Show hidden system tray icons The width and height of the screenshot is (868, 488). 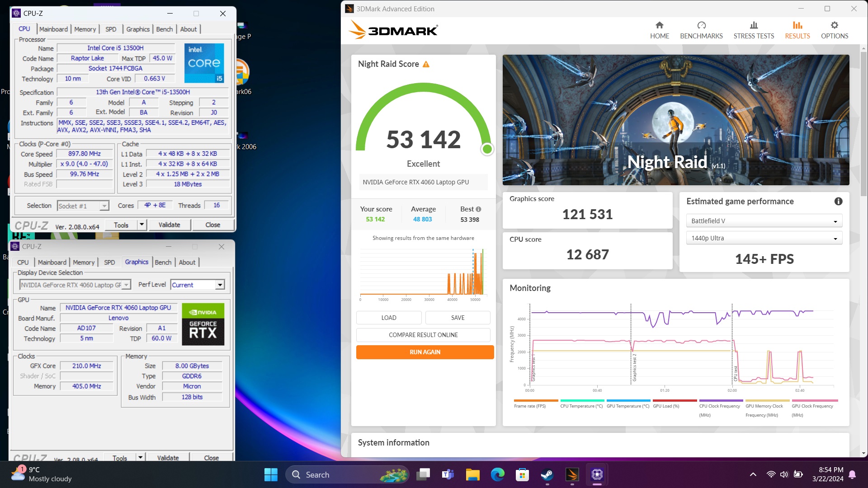coord(753,474)
